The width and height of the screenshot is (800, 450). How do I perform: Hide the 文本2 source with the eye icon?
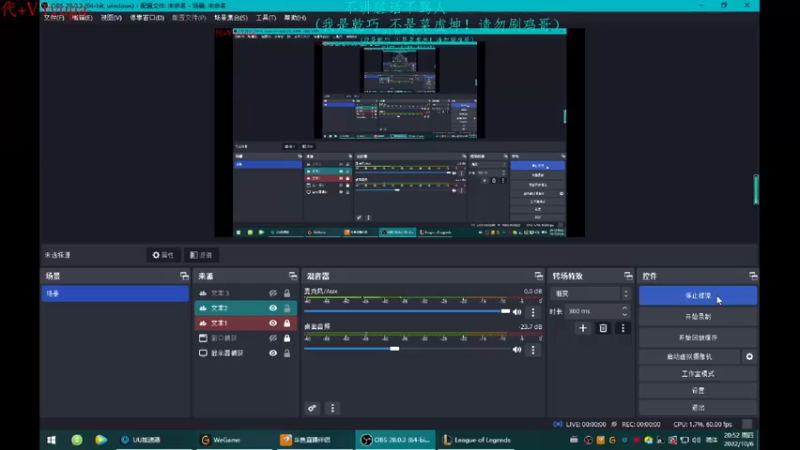(x=273, y=308)
